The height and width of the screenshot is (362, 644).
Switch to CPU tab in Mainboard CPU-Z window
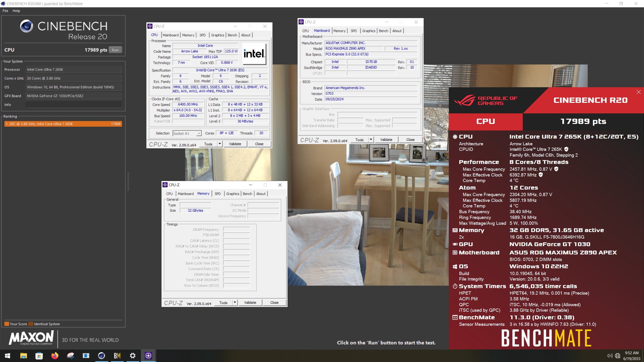pyautogui.click(x=305, y=31)
